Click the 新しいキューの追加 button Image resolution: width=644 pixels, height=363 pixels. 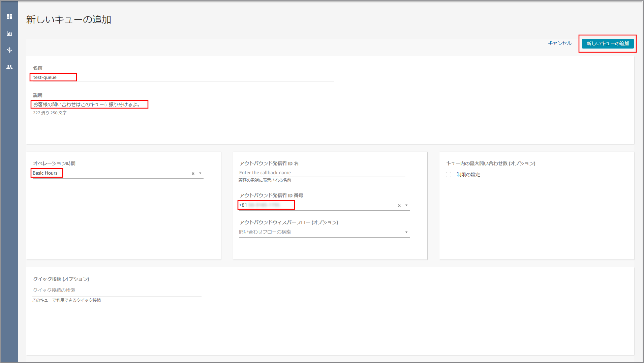click(608, 43)
